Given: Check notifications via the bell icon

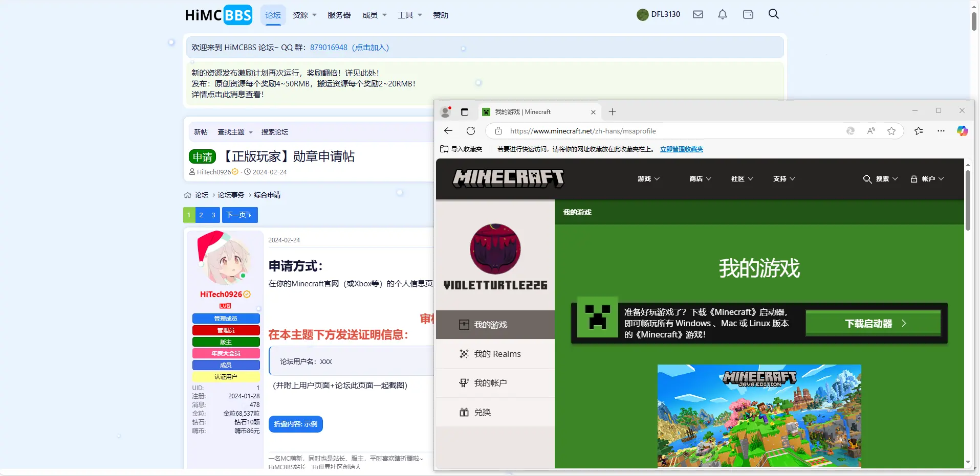Looking at the screenshot, I should pyautogui.click(x=723, y=14).
